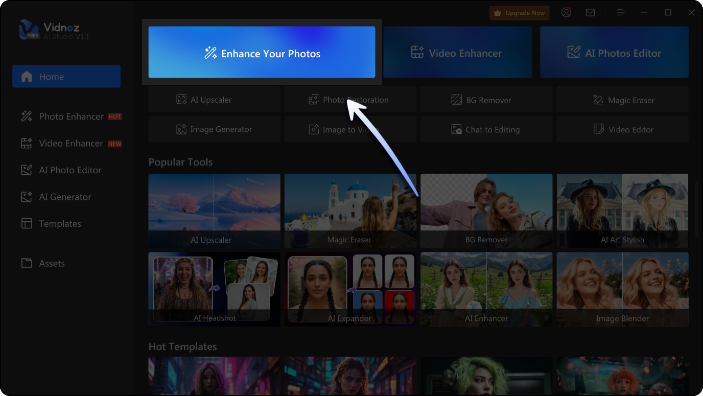Click the BG Remover button icon

[456, 100]
